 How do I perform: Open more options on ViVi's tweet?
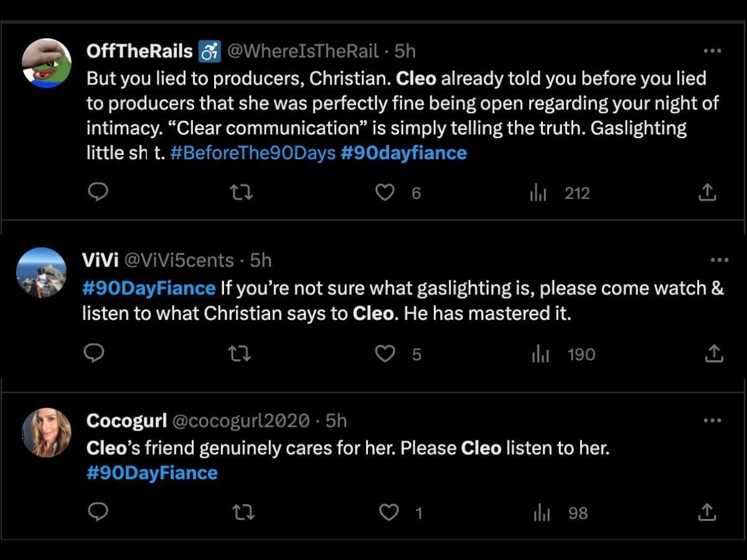tap(719, 260)
